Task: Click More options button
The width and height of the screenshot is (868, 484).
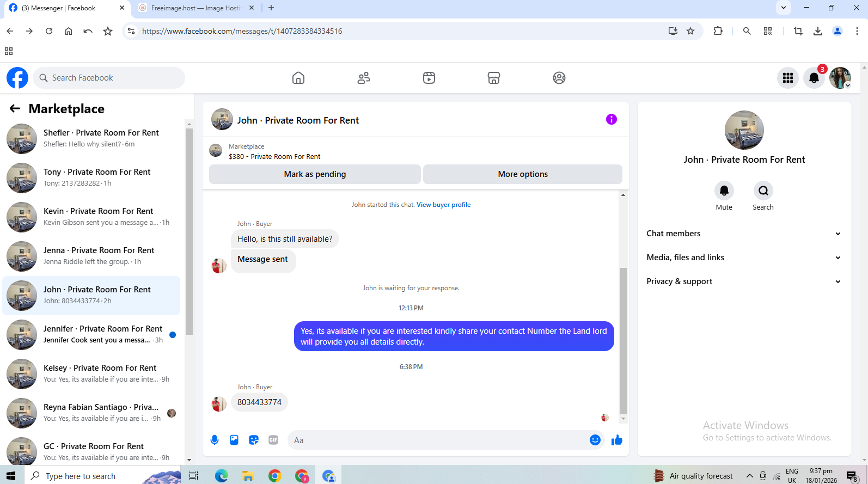Action: (523, 174)
